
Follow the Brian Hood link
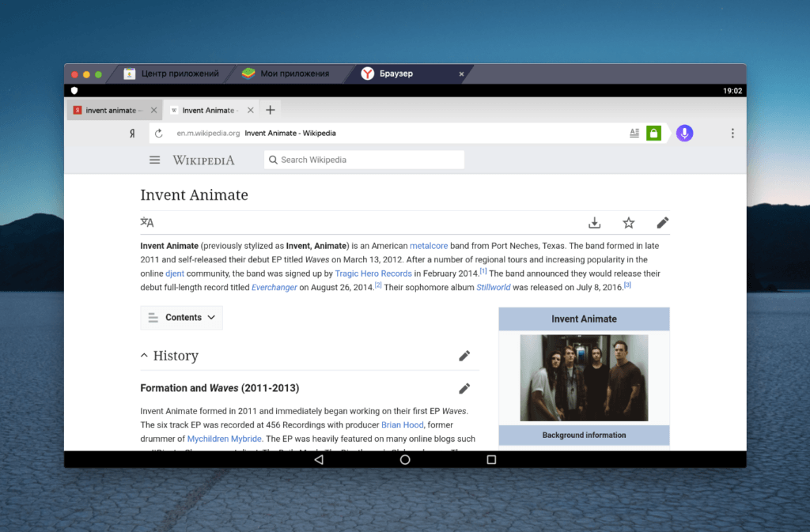click(403, 425)
